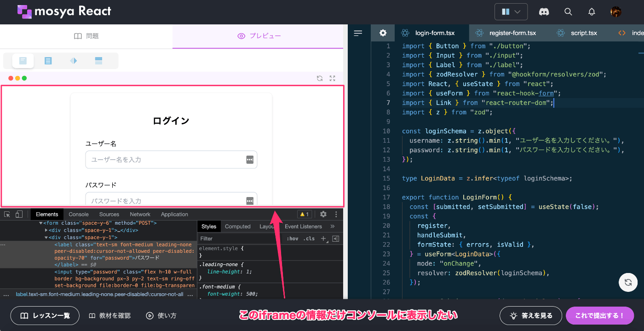Switch to the プレビュー tab

click(259, 36)
